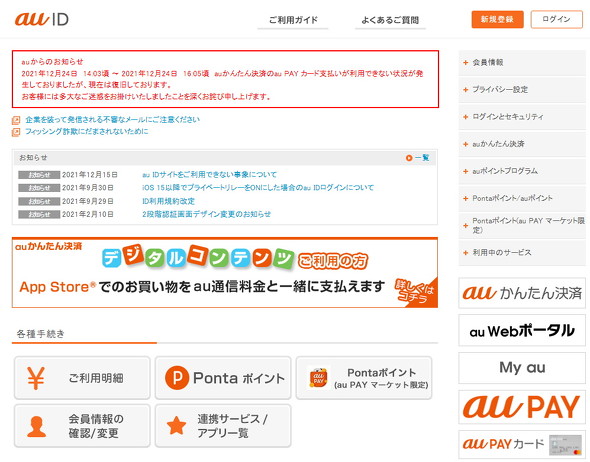The width and height of the screenshot is (590, 462).
Task: Open the よくあるご質問 menu item
Action: pyautogui.click(x=390, y=20)
